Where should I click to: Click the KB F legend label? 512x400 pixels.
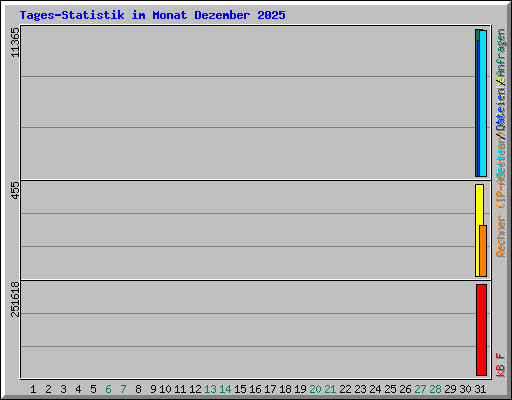[501, 365]
